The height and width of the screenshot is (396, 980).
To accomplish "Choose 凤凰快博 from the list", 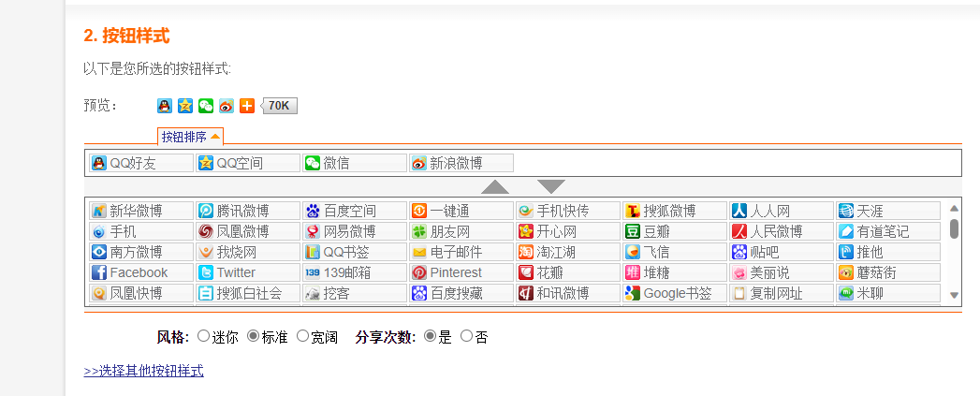I will coord(141,293).
